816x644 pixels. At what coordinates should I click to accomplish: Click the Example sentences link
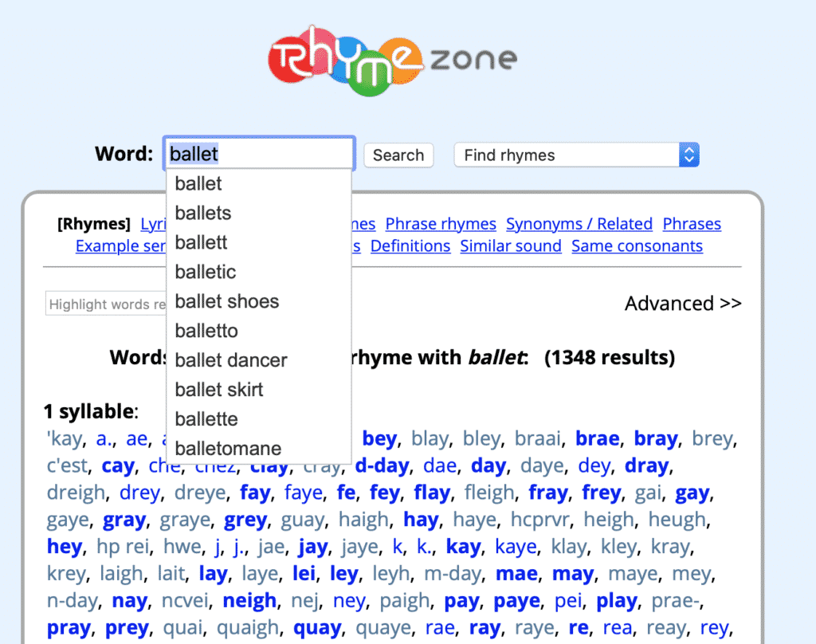coord(121,246)
